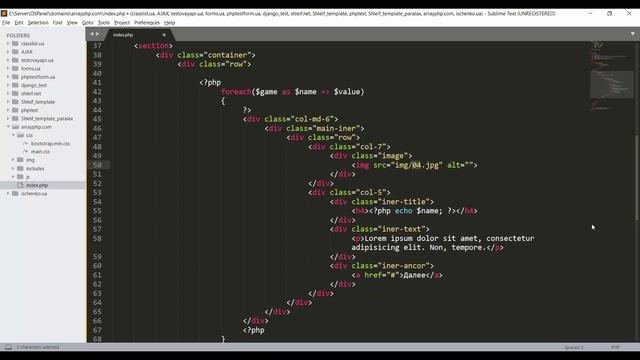
Task: Click the django_test folder icon
Action: pyautogui.click(x=15, y=85)
